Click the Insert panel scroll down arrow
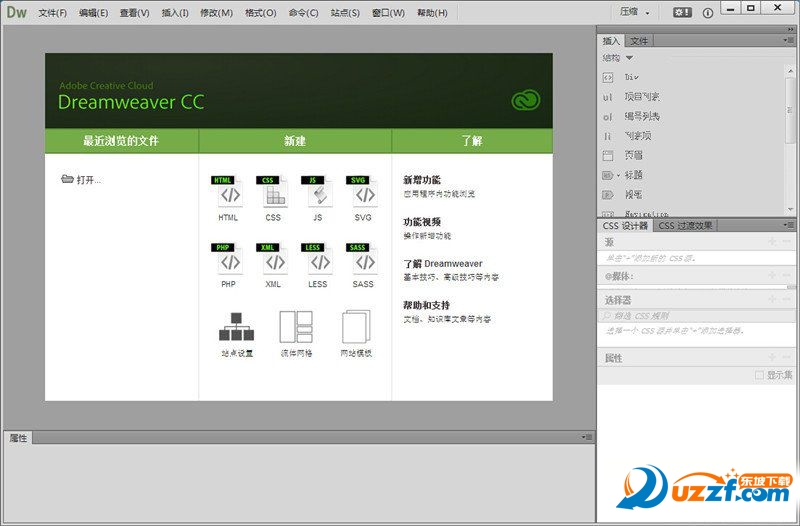This screenshot has width=800, height=526. pyautogui.click(x=790, y=209)
